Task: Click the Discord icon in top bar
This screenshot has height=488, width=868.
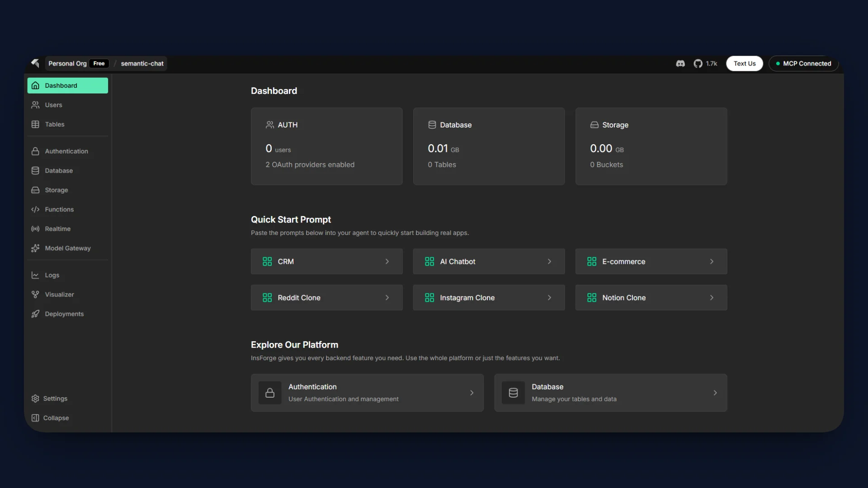Action: 680,64
